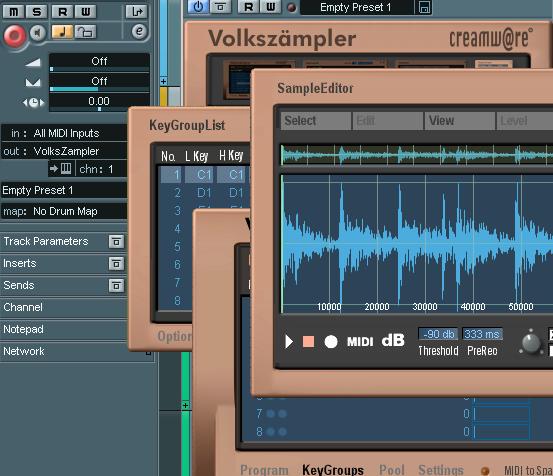Click the volume ramp icon
The image size is (553, 476).
pos(33,62)
